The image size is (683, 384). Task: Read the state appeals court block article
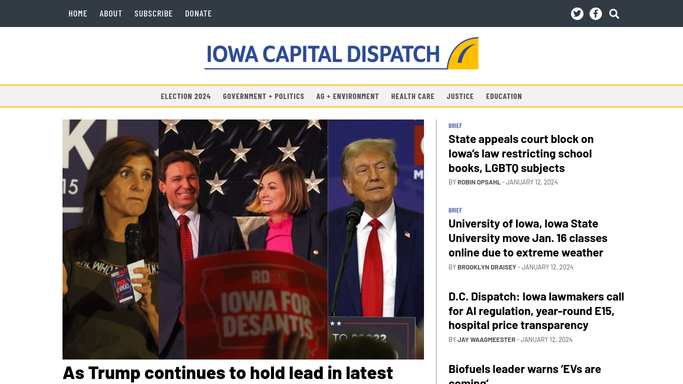point(521,153)
